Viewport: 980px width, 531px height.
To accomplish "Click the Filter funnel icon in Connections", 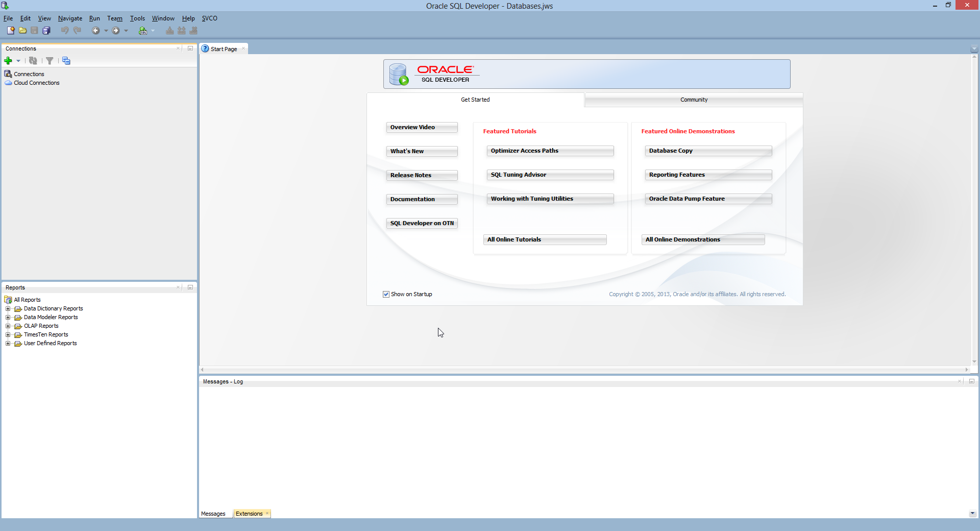I will 50,61.
